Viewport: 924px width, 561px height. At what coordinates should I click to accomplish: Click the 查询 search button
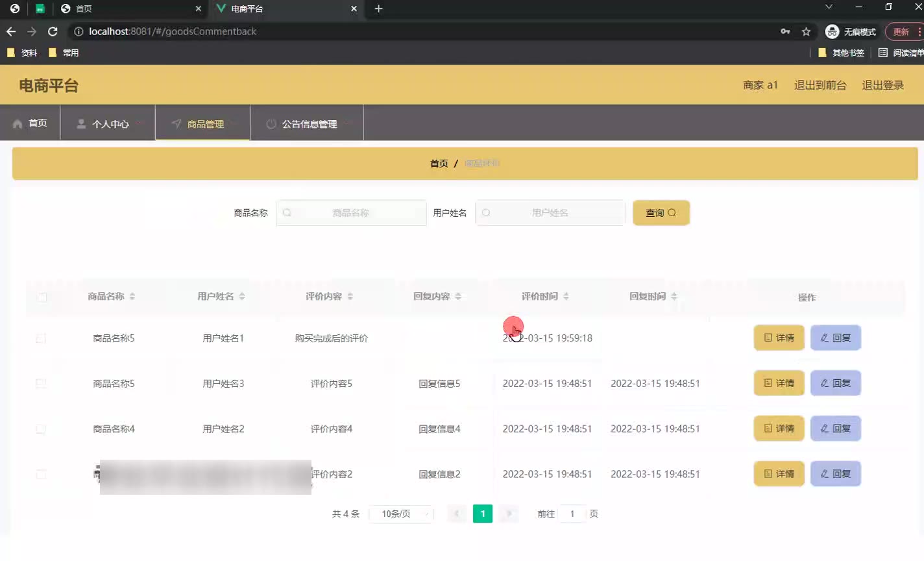[661, 213]
